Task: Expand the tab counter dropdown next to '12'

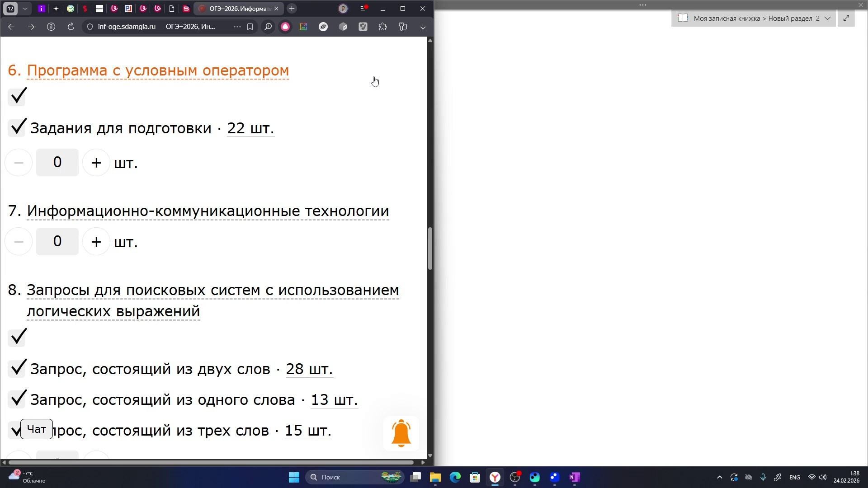Action: click(x=25, y=8)
